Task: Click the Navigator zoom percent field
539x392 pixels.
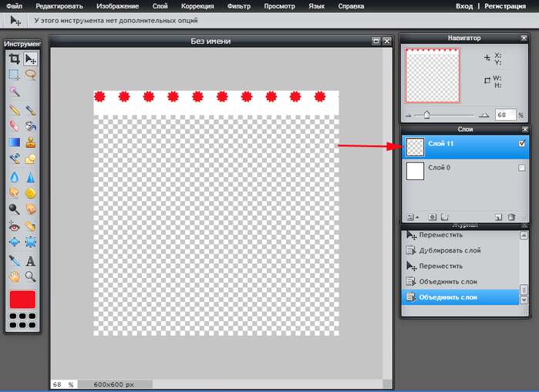Action: tap(505, 115)
